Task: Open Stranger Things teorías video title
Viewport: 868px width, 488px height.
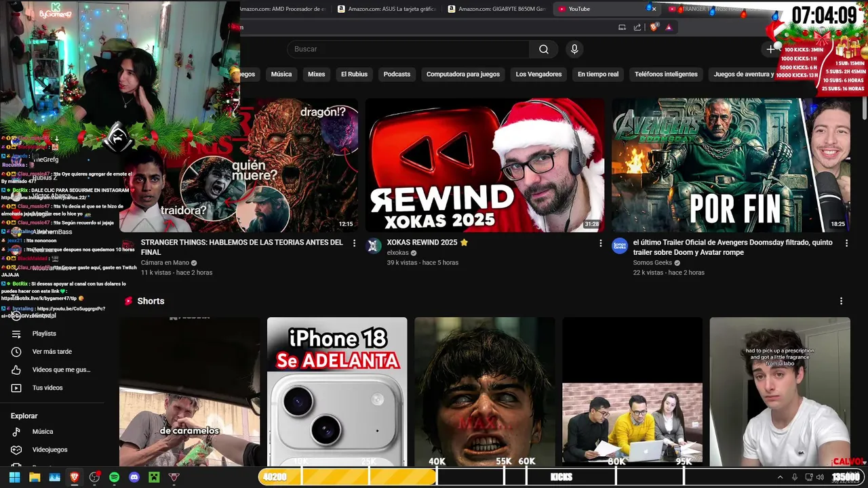Action: (242, 247)
